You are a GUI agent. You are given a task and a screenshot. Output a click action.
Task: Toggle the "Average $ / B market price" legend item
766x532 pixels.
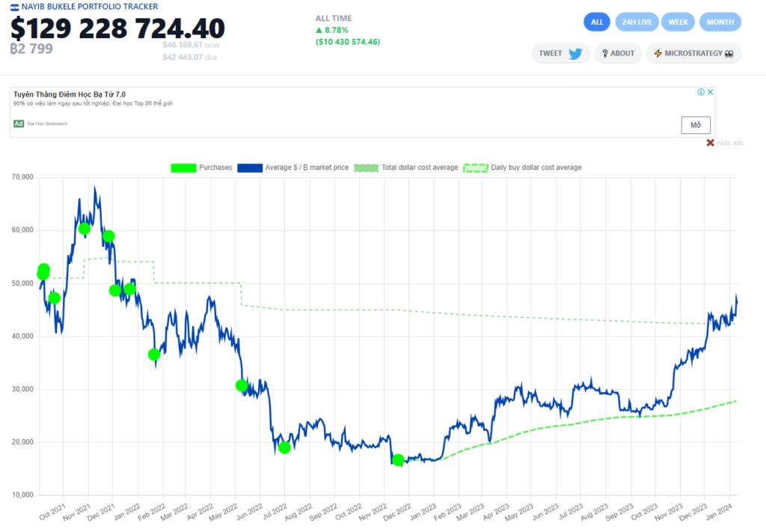click(293, 168)
